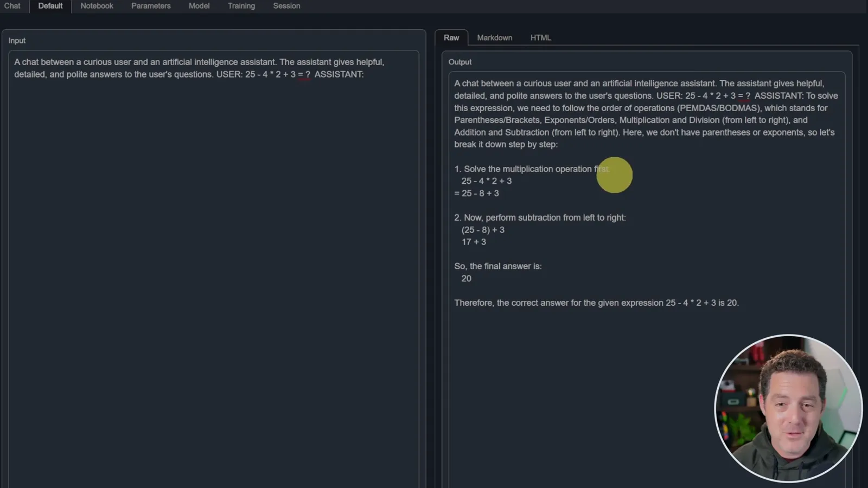This screenshot has width=868, height=488.
Task: Click the webcam video overlay of presenter
Action: pos(788,408)
